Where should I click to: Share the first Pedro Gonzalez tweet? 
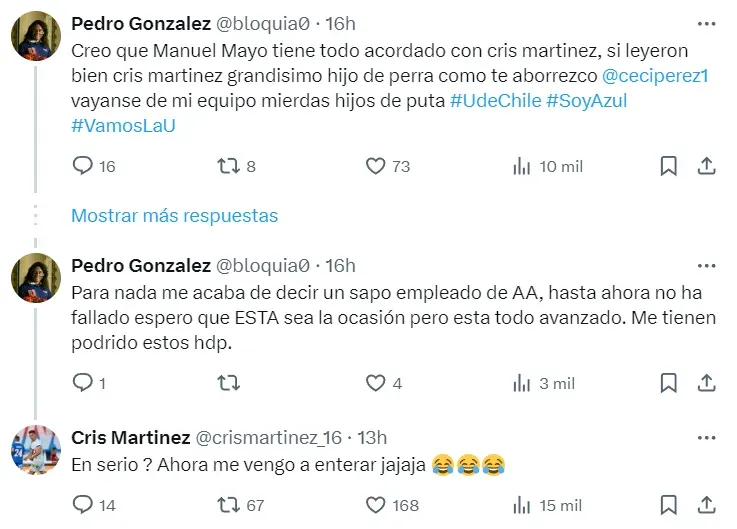pyautogui.click(x=705, y=166)
